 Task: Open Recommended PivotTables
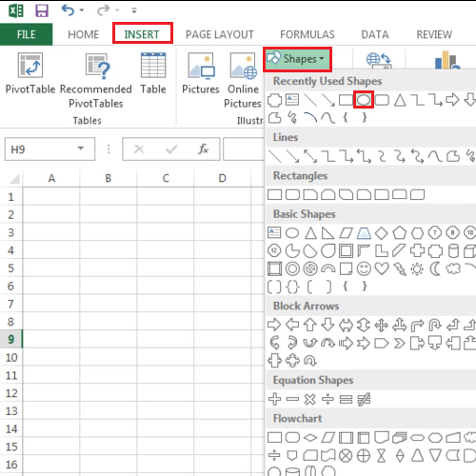pos(96,81)
